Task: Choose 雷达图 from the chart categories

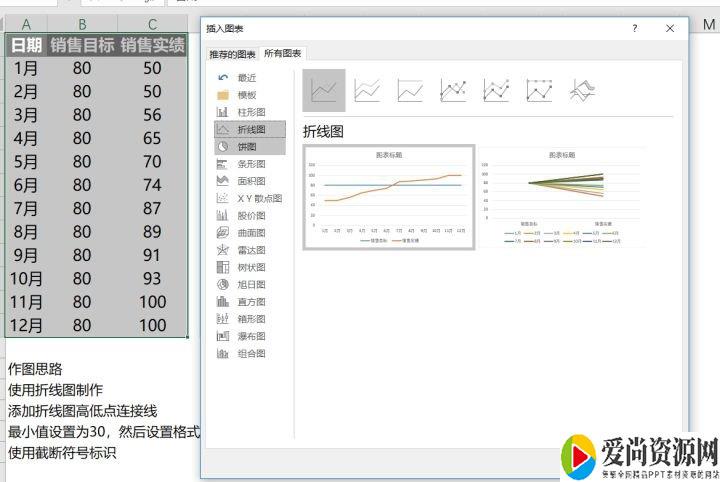Action: (250, 250)
